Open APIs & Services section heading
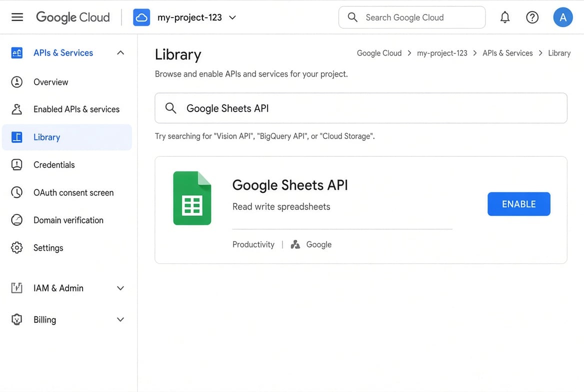 [63, 53]
